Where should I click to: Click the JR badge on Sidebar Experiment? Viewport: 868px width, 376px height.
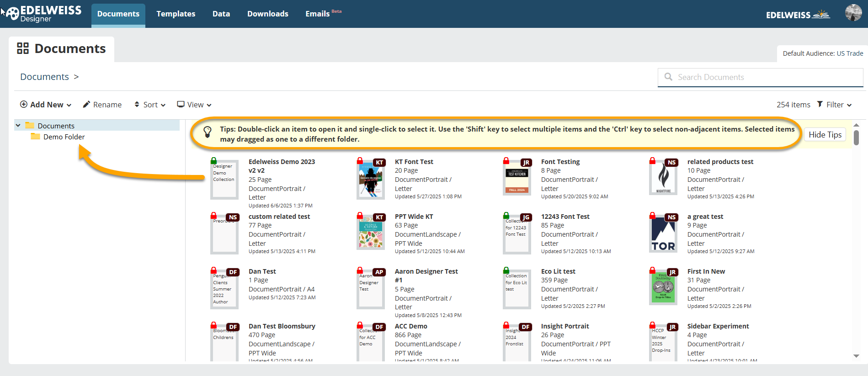(672, 327)
